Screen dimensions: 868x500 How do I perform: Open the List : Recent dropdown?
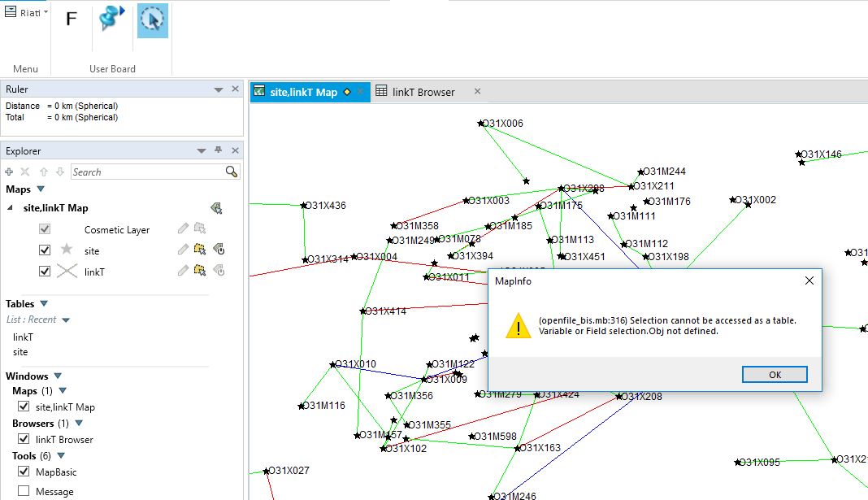pyautogui.click(x=66, y=320)
